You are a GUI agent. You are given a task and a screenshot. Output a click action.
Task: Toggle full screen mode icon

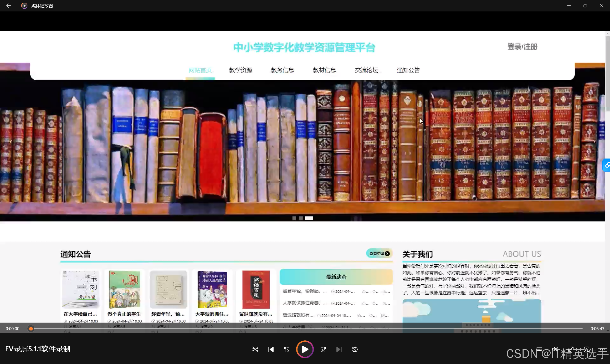571,349
